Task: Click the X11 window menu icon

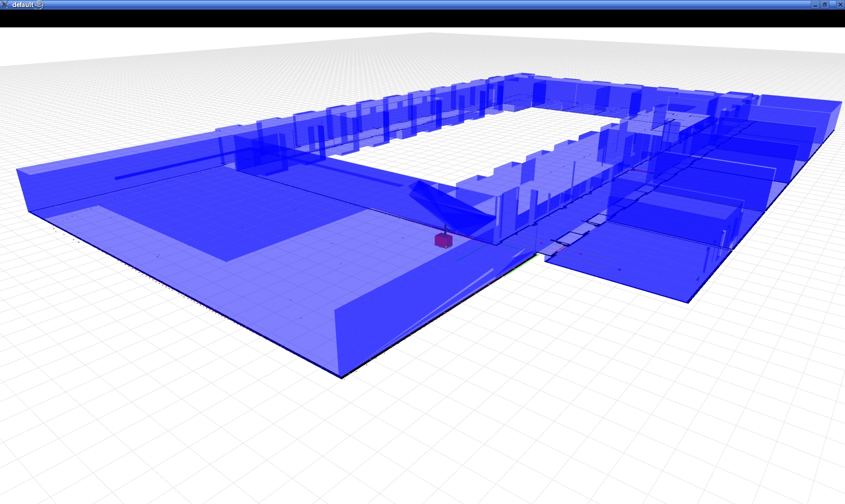Action: [5, 5]
